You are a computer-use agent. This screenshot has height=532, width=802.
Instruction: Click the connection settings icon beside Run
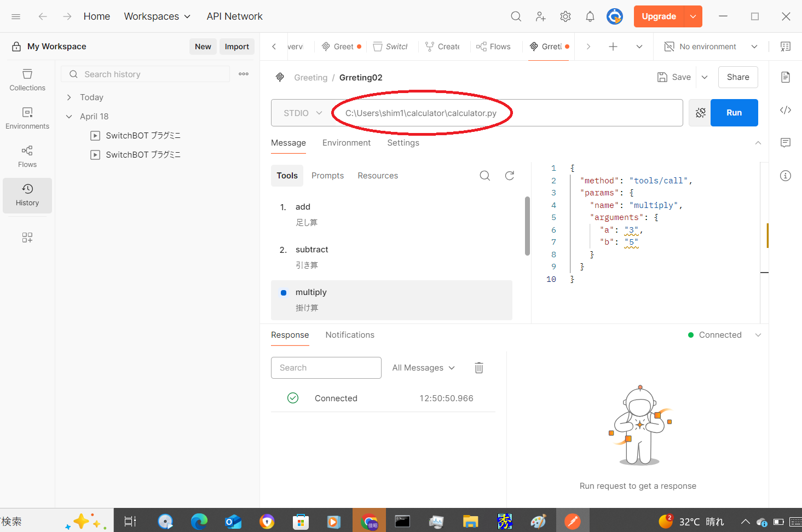click(700, 113)
